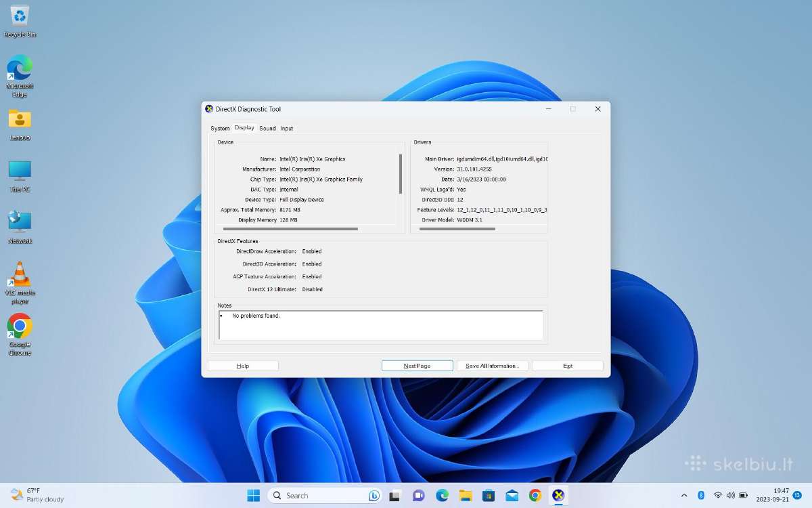Click the Notes text 'No problems found.'
The image size is (812, 508).
click(256, 316)
